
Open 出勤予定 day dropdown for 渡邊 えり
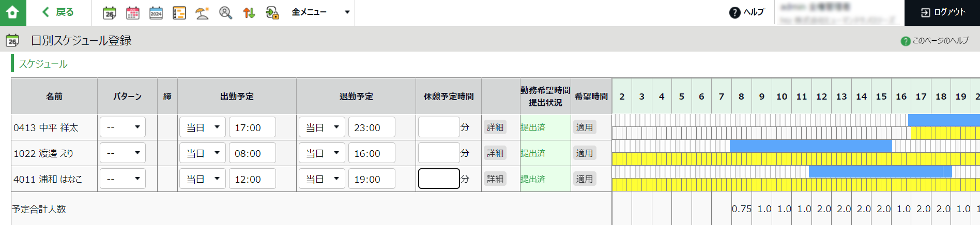(x=203, y=153)
